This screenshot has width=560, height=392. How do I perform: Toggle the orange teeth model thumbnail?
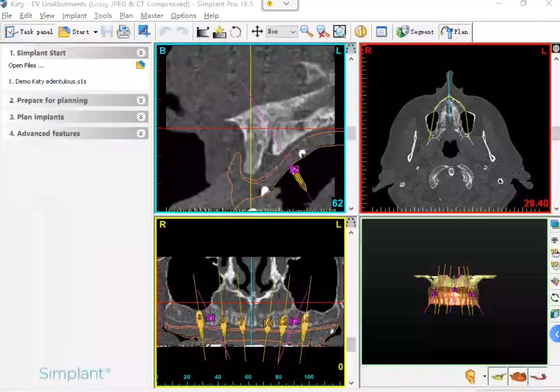coord(518,377)
